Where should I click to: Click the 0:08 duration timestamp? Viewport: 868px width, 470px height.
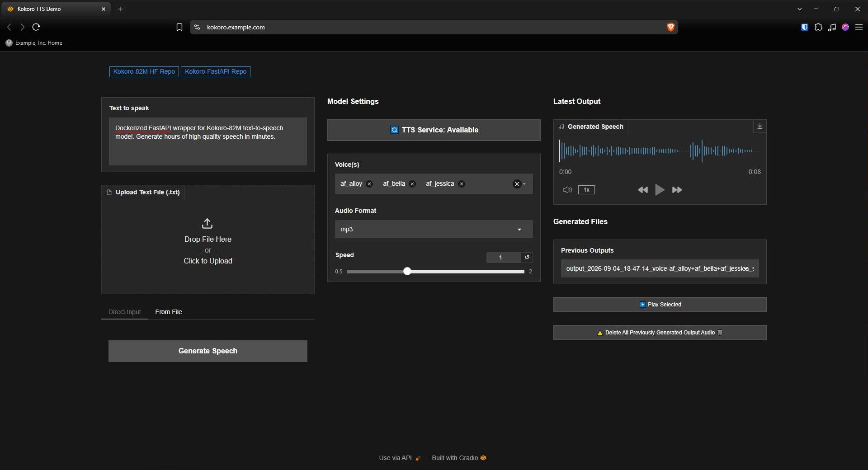coord(754,172)
